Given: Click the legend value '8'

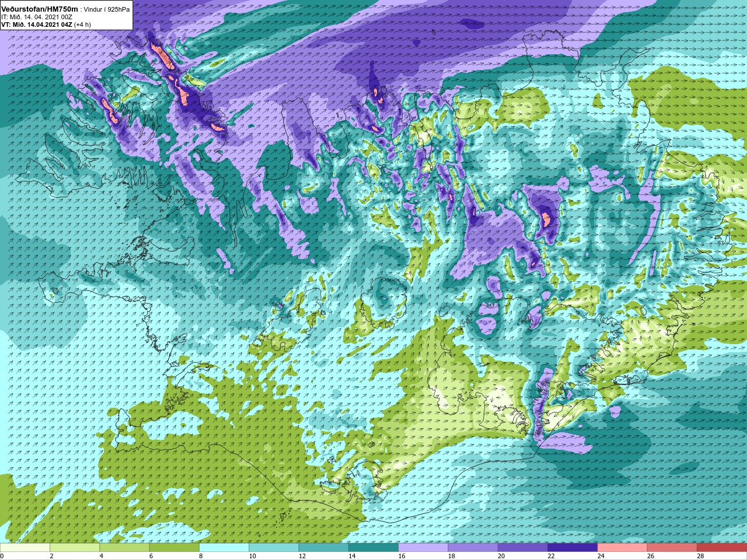Looking at the screenshot, I should tap(201, 556).
